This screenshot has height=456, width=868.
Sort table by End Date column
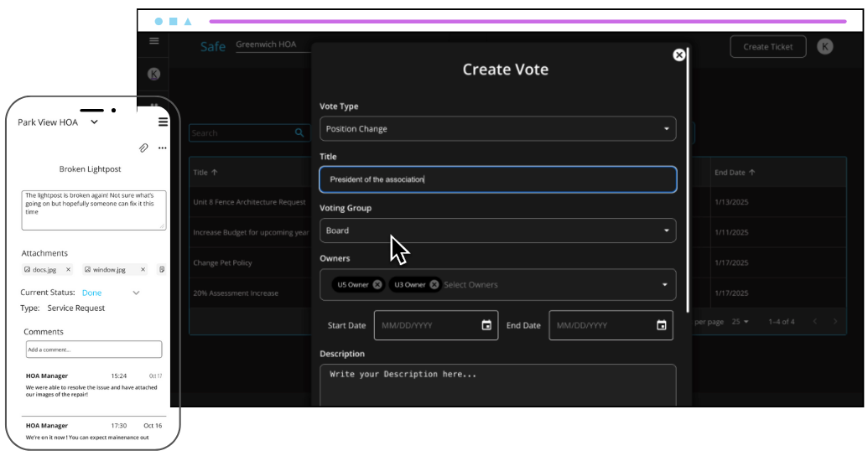tap(734, 173)
